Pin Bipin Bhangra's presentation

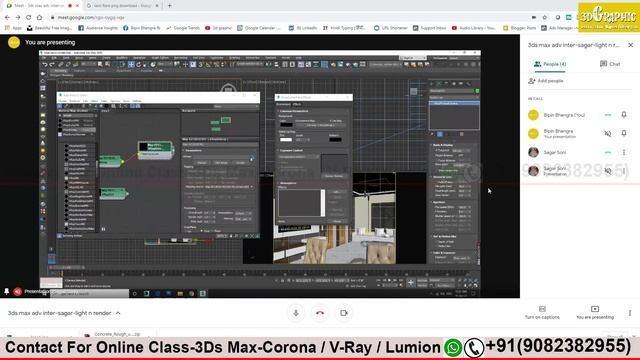(624, 133)
